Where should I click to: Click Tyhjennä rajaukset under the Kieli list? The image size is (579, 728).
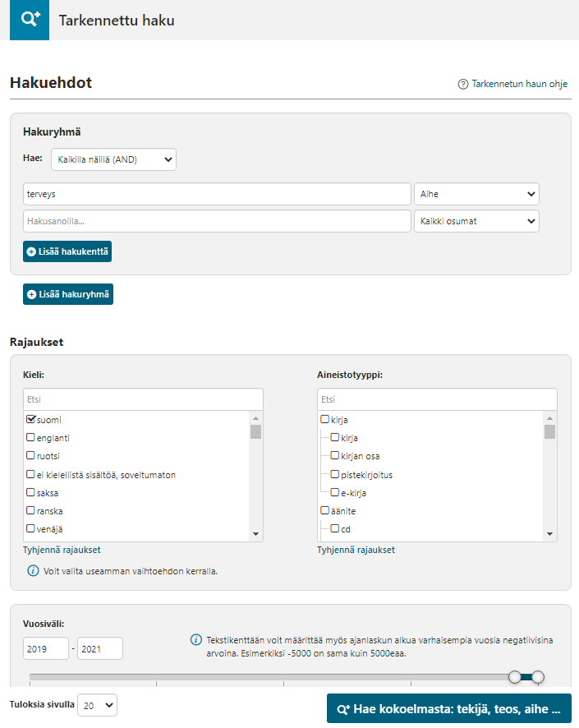(62, 550)
